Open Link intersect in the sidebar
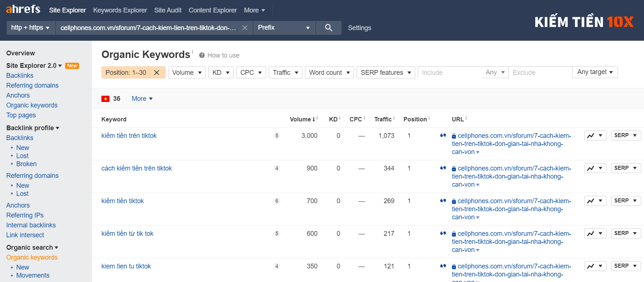Viewport: 644px width, 282px height. [x=25, y=235]
